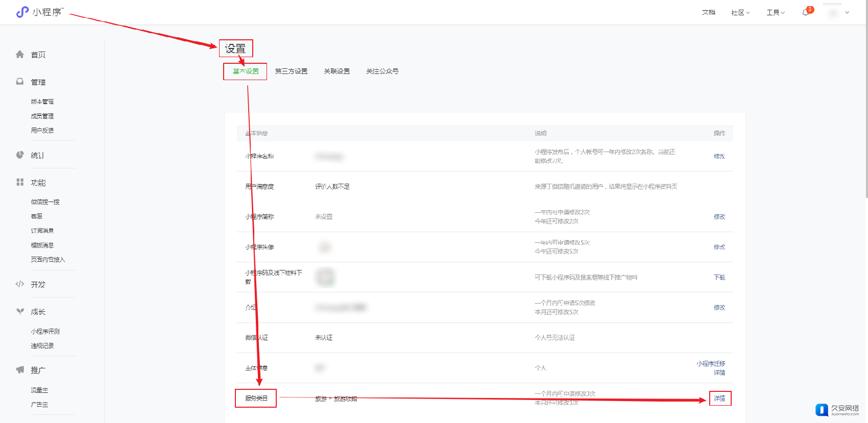This screenshot has width=868, height=423.
Task: Click the 小程序迁移 link
Action: point(711,364)
